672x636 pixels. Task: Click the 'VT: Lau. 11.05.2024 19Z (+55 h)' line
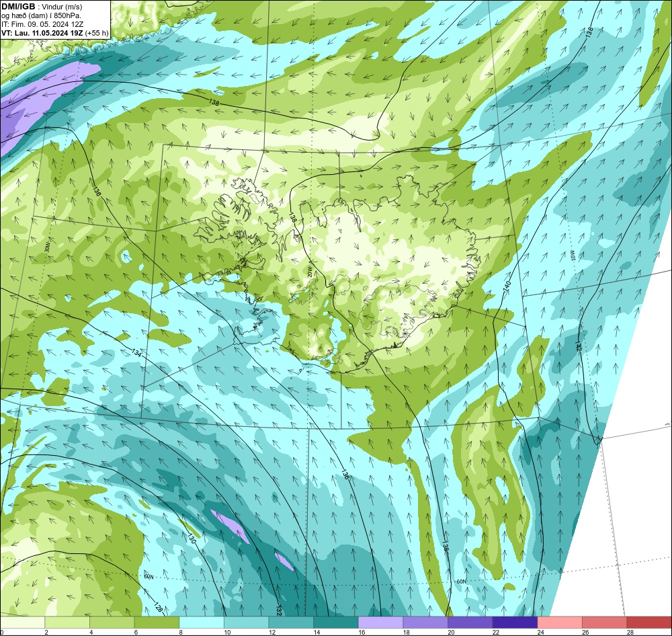tap(55, 33)
